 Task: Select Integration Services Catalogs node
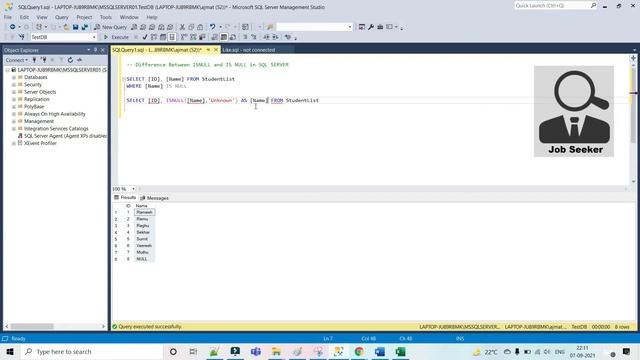(x=56, y=129)
